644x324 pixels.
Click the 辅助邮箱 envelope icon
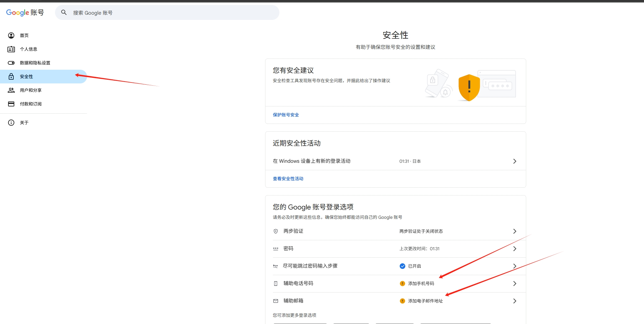[x=276, y=301]
